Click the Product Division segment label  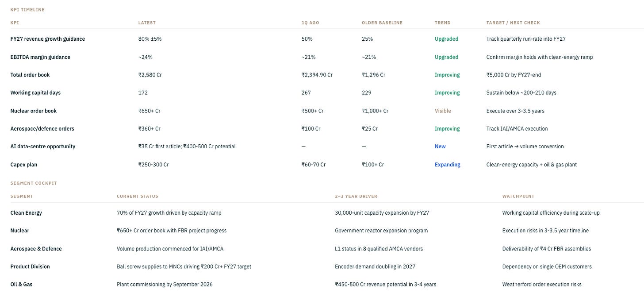[30, 266]
